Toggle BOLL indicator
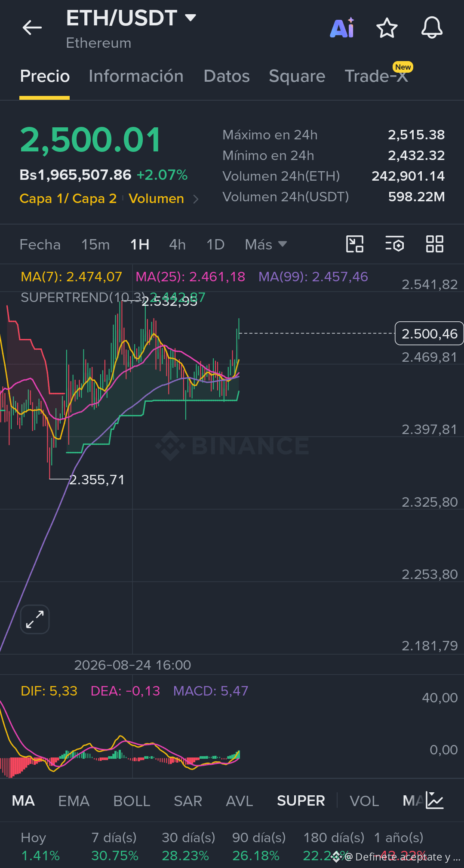 [x=132, y=801]
